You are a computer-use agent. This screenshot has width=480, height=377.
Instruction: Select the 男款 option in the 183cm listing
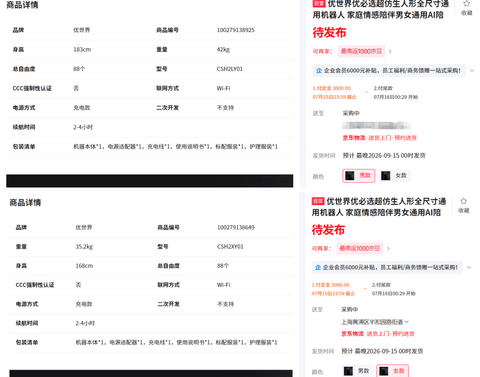359,176
